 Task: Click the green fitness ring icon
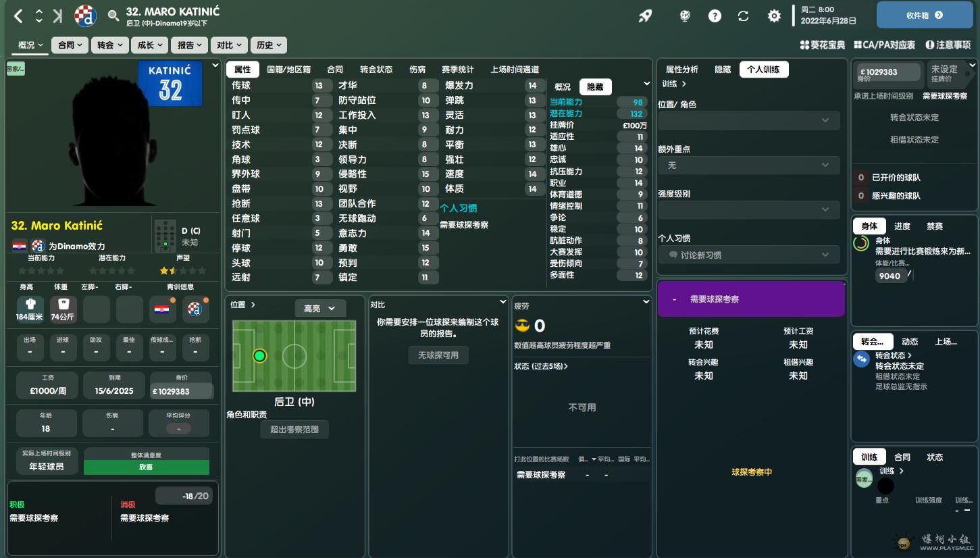(x=861, y=244)
